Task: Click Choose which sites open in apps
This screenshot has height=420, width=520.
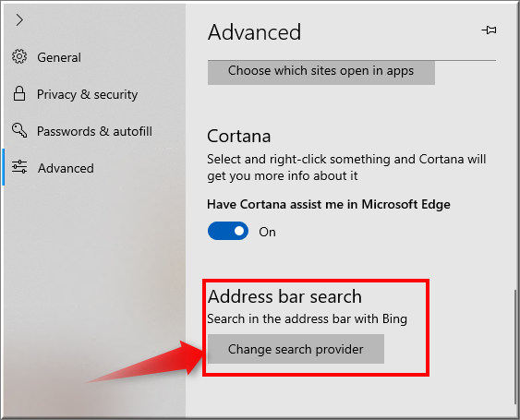Action: [321, 72]
